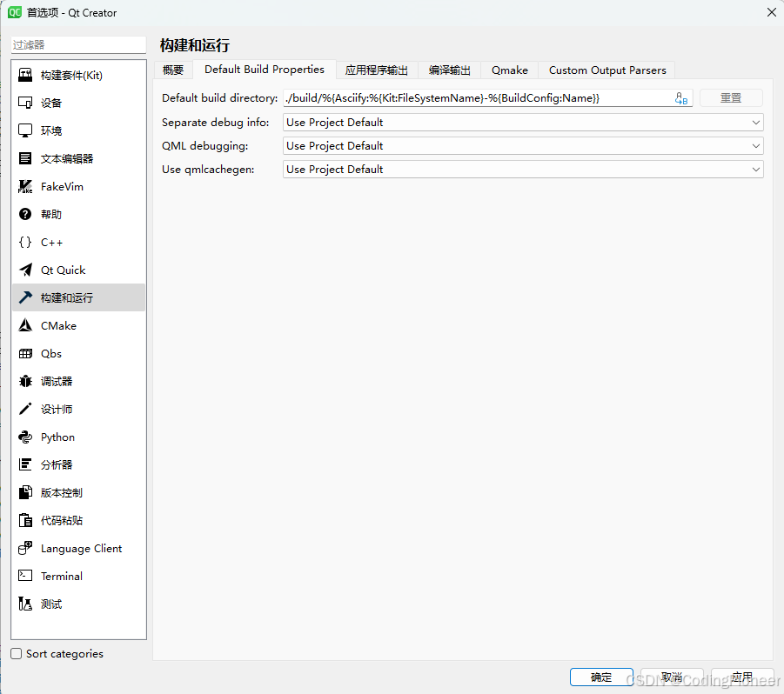Screen dimensions: 784x694
Task: Open the Custom Output Parsers tab
Action: (x=607, y=70)
